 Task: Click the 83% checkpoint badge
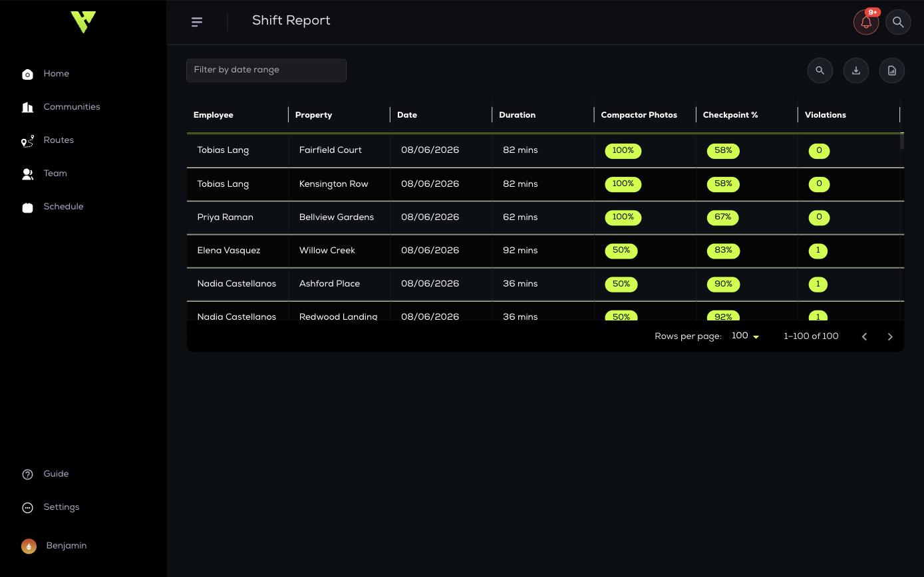pyautogui.click(x=723, y=251)
